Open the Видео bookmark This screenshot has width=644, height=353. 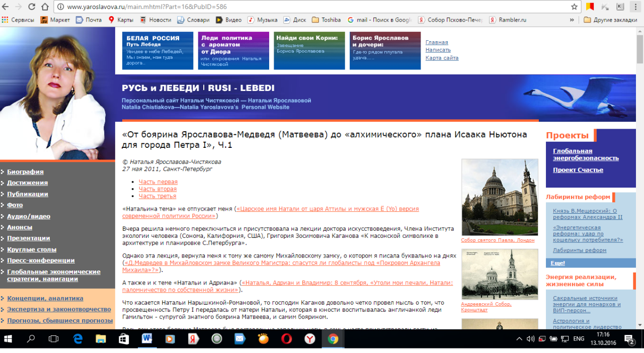229,20
